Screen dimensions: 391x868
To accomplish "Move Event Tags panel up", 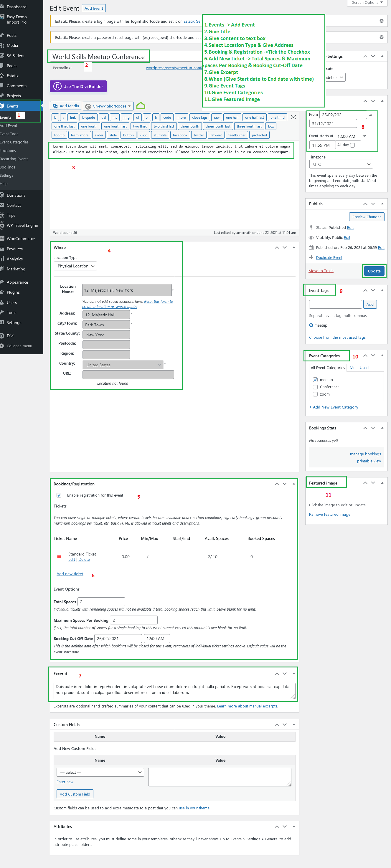I will 365,290.
